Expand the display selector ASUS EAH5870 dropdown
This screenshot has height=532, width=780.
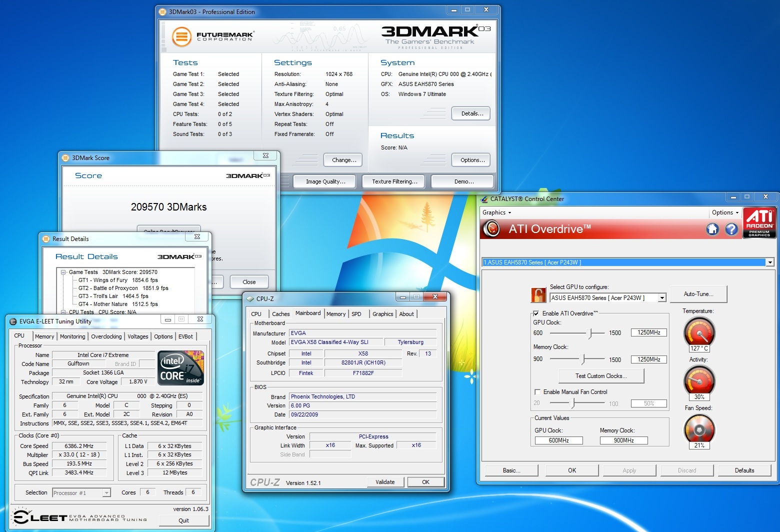tap(770, 262)
